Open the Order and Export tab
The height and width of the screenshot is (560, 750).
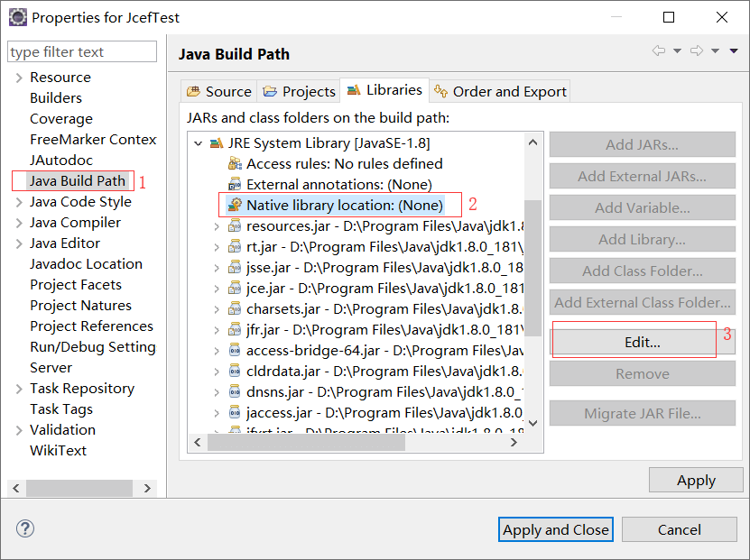tap(500, 91)
